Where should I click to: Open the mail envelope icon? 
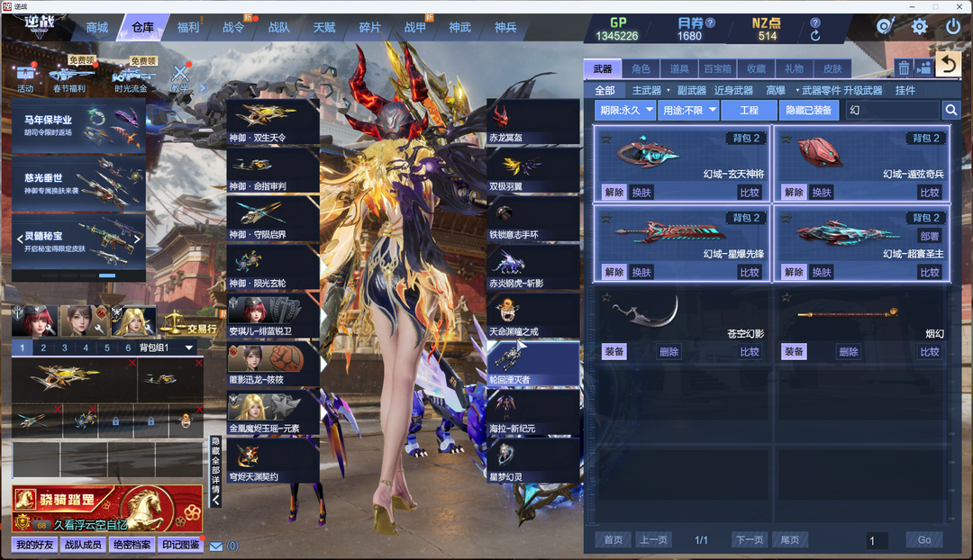point(216,546)
